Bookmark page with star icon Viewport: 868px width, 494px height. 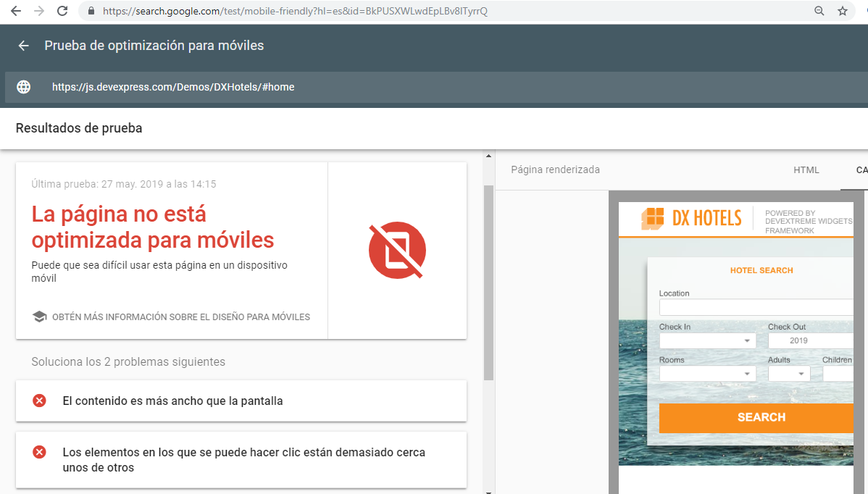coord(843,11)
